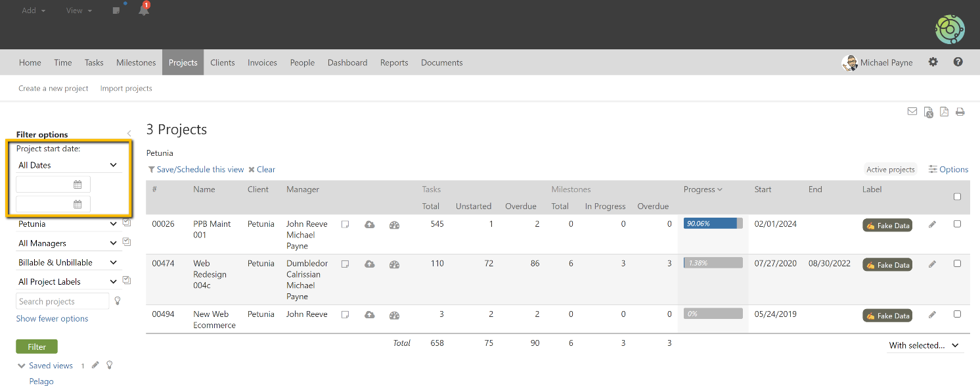The height and width of the screenshot is (386, 980).
Task: Click edit pencil for Web Redesign 004c
Action: pos(932,264)
